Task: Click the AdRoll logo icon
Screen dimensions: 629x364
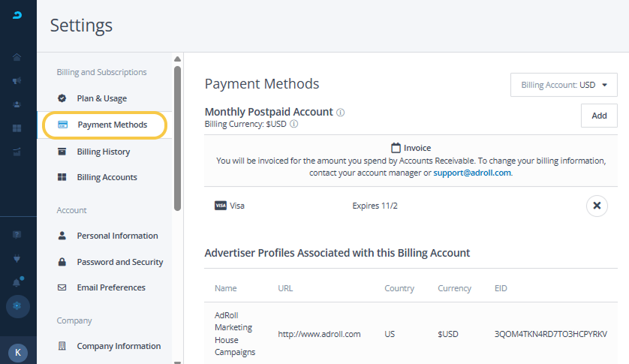Action: click(17, 17)
